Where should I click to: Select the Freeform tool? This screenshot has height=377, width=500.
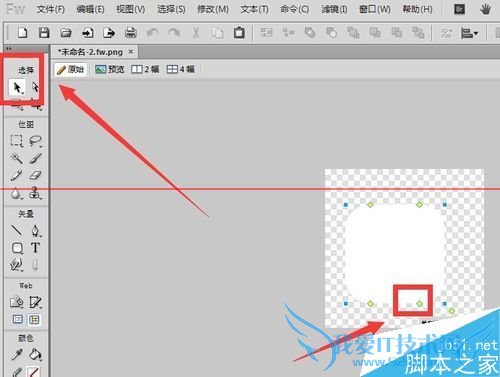click(17, 265)
